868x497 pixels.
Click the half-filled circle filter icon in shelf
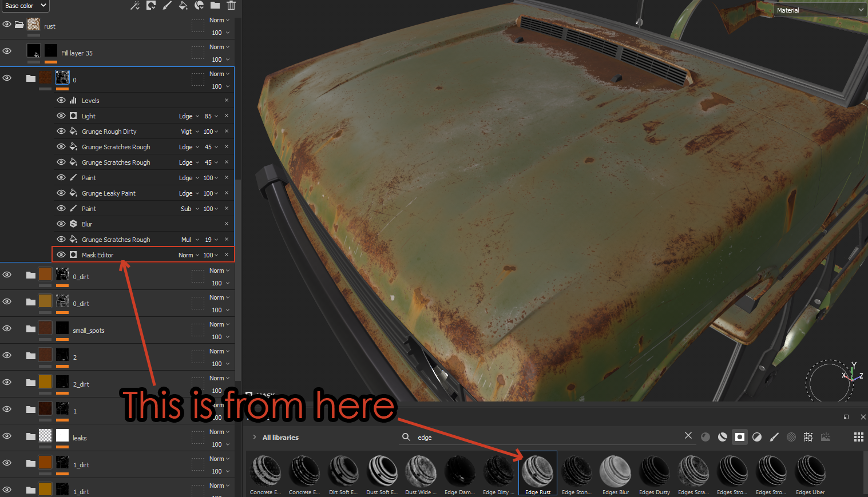[x=757, y=437]
